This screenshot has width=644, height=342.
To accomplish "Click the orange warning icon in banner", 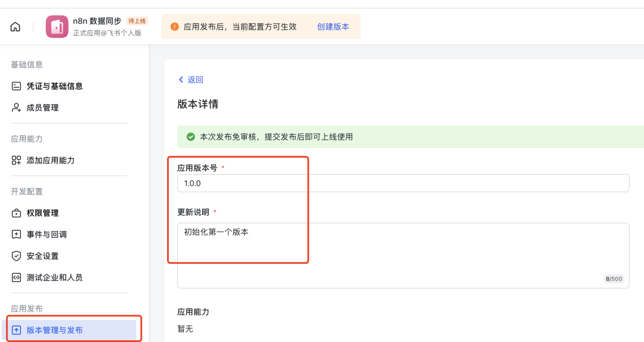I will [x=175, y=27].
